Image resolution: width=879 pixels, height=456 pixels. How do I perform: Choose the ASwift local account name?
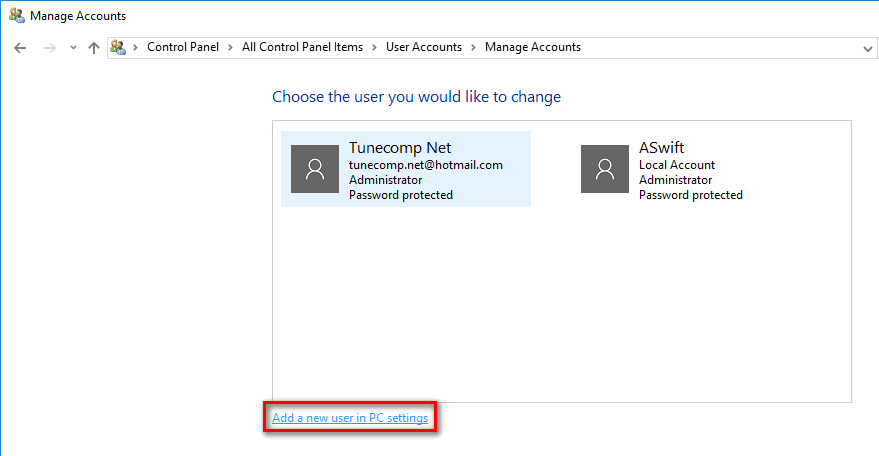[x=661, y=148]
